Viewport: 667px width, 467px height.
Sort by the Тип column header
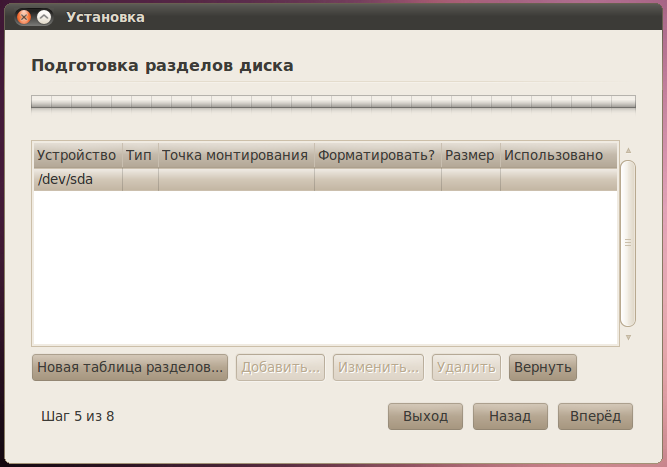140,155
